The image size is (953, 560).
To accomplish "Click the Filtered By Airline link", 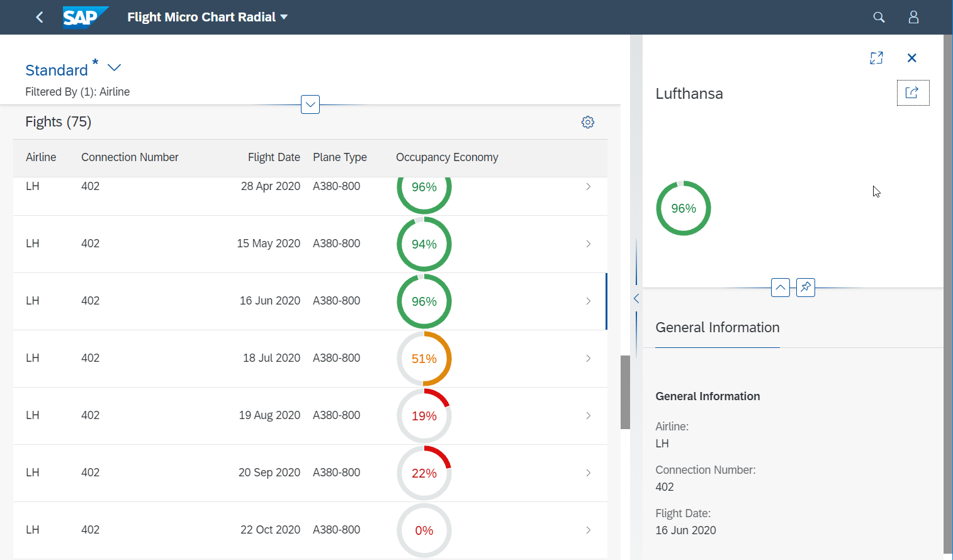I will click(77, 91).
